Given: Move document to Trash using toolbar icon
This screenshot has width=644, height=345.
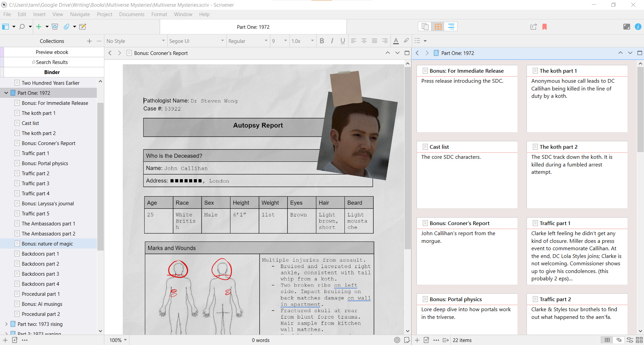Looking at the screenshot, I should click(x=55, y=27).
